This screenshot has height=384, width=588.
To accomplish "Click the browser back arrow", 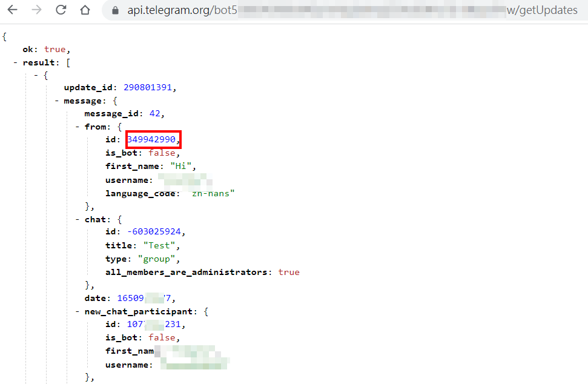I will [x=12, y=10].
